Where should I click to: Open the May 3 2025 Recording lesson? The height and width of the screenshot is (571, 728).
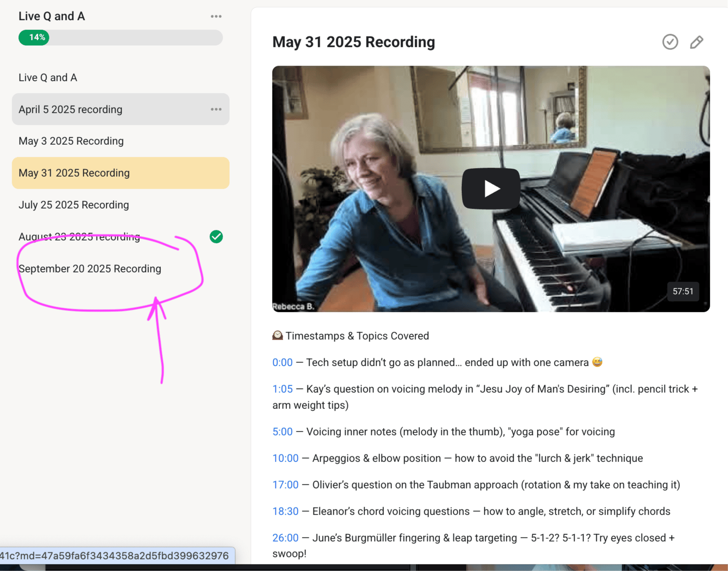click(x=71, y=141)
